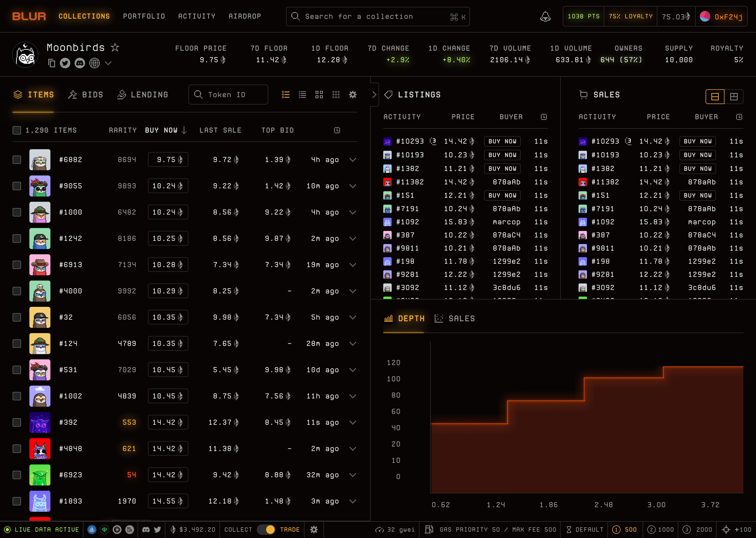
Task: Check the box for item #1242
Action: tap(17, 239)
